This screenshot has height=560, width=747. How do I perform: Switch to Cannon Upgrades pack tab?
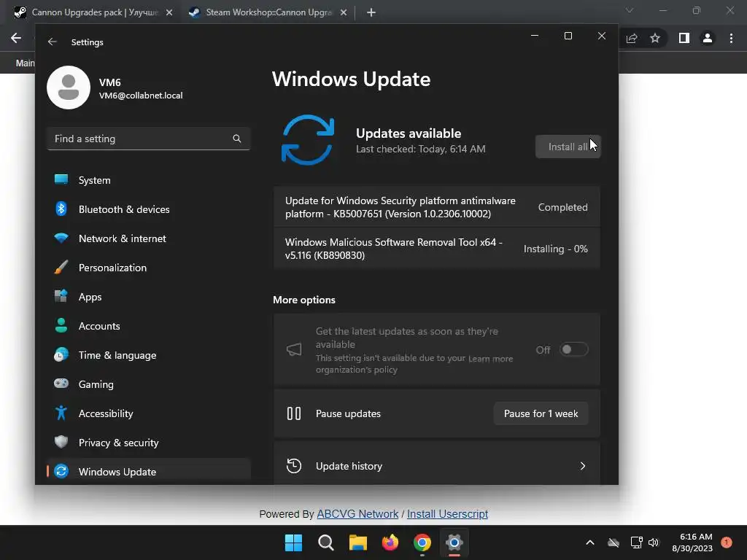tap(94, 12)
